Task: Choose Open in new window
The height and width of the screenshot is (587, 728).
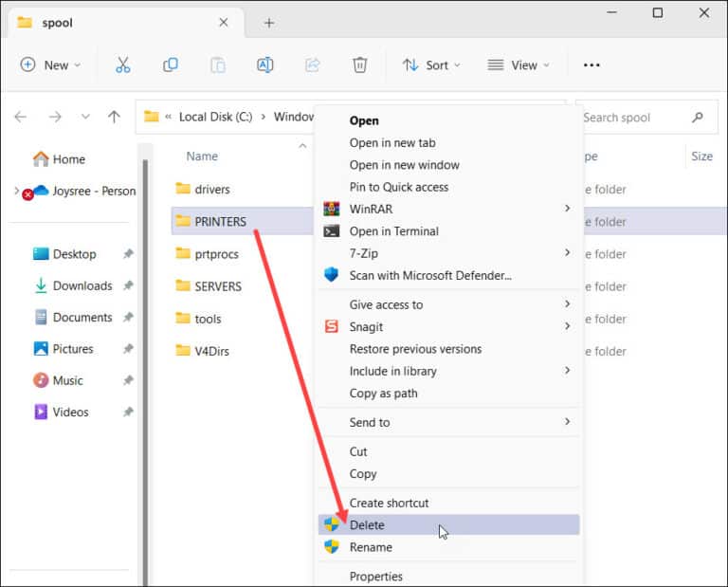Action: [448, 165]
